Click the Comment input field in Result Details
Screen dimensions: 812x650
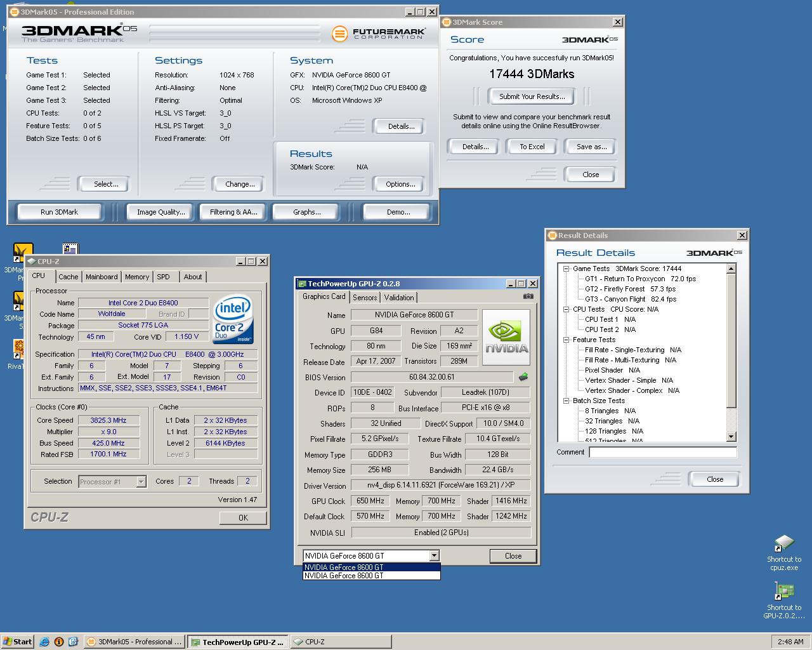(663, 453)
